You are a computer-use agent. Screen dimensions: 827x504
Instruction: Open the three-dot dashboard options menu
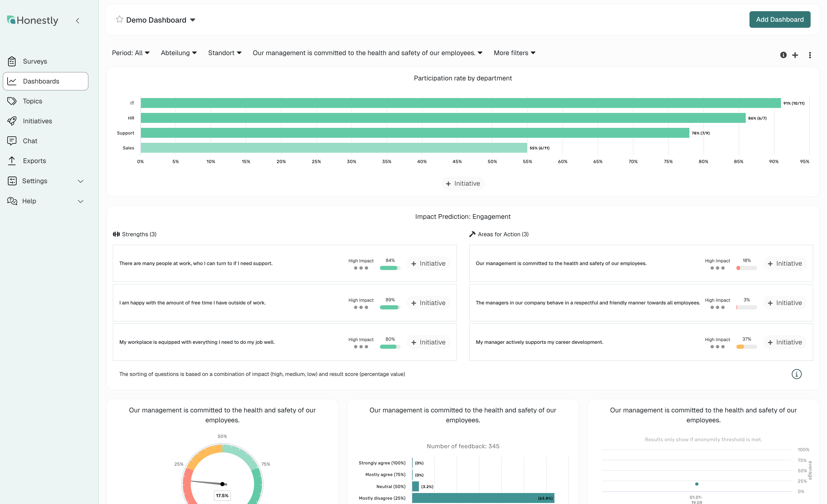(810, 55)
